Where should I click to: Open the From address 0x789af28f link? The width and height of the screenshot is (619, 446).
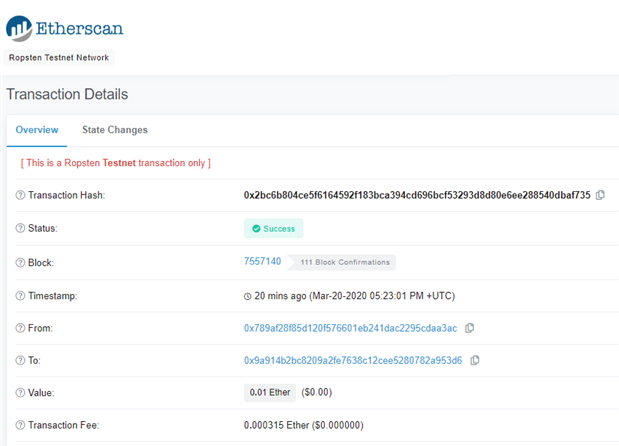coord(351,328)
